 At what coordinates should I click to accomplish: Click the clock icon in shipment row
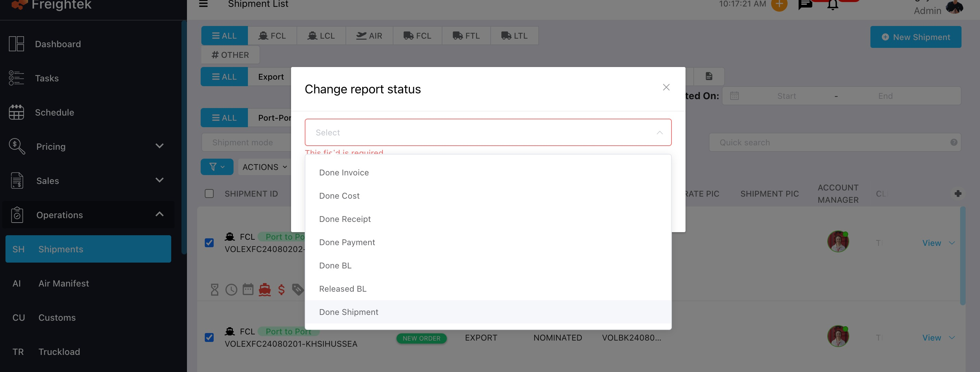pos(231,290)
